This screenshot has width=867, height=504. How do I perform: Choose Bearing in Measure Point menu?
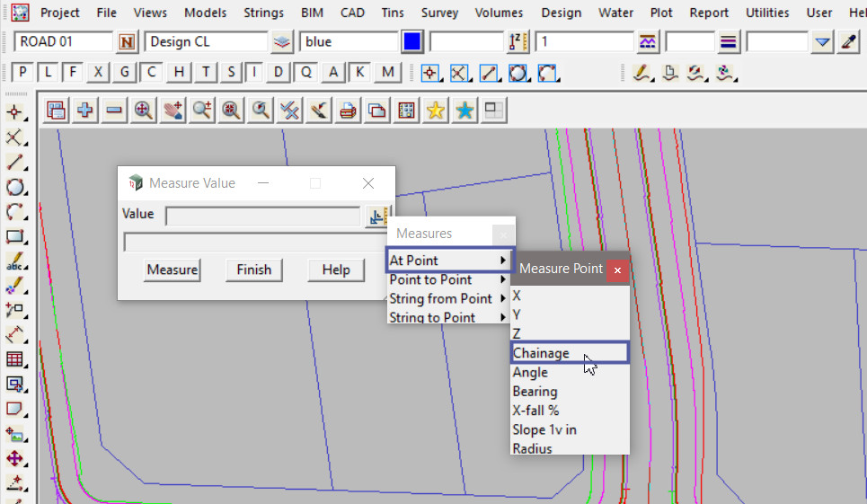click(571, 392)
